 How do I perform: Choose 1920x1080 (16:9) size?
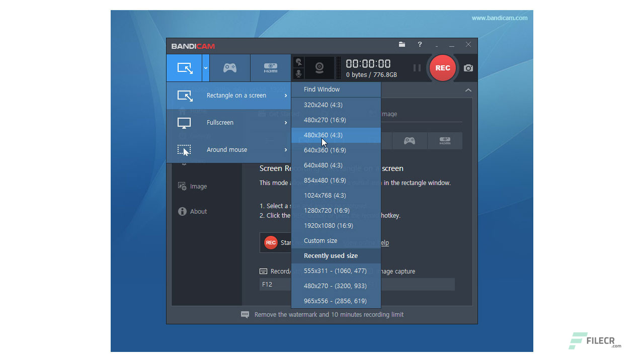pos(336,226)
